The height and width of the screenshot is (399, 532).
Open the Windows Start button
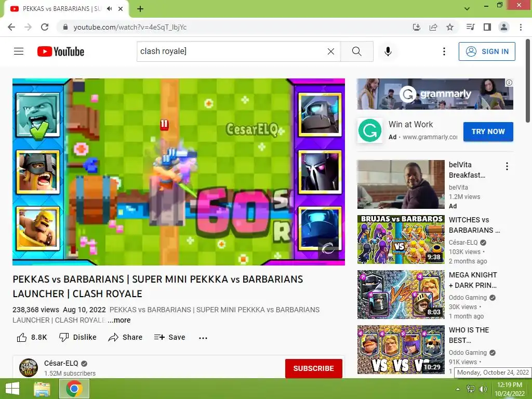click(12, 389)
